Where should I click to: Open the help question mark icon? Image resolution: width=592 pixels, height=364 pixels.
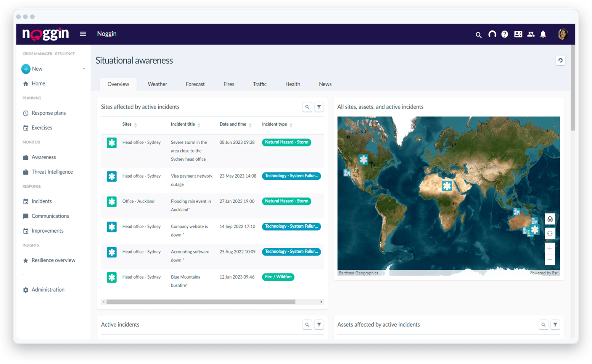point(505,34)
